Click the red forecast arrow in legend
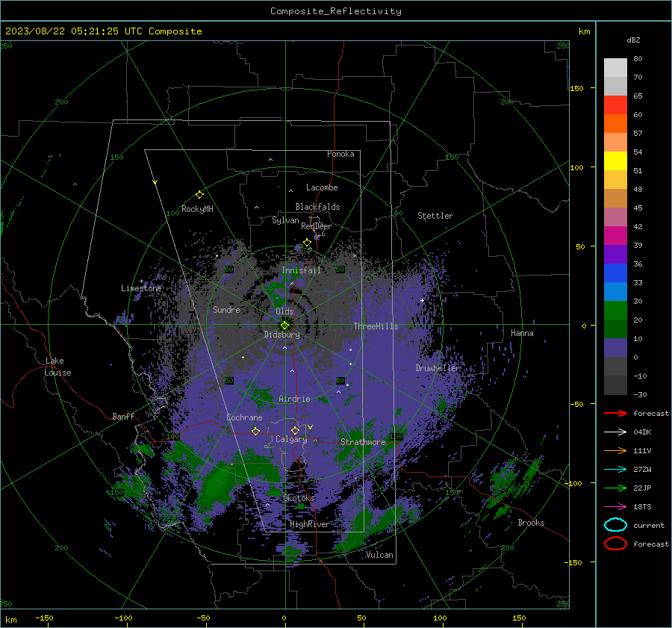Viewport: 672px width, 628px height. 615,413
